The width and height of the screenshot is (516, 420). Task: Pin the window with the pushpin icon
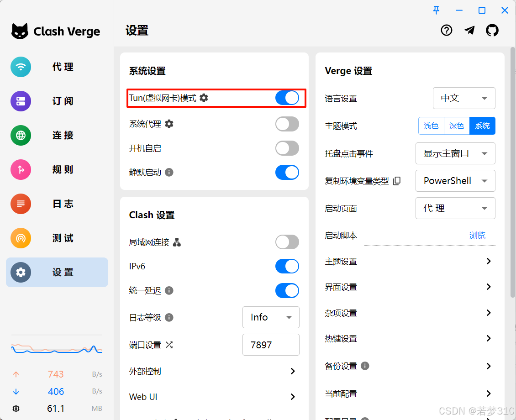tap(436, 10)
